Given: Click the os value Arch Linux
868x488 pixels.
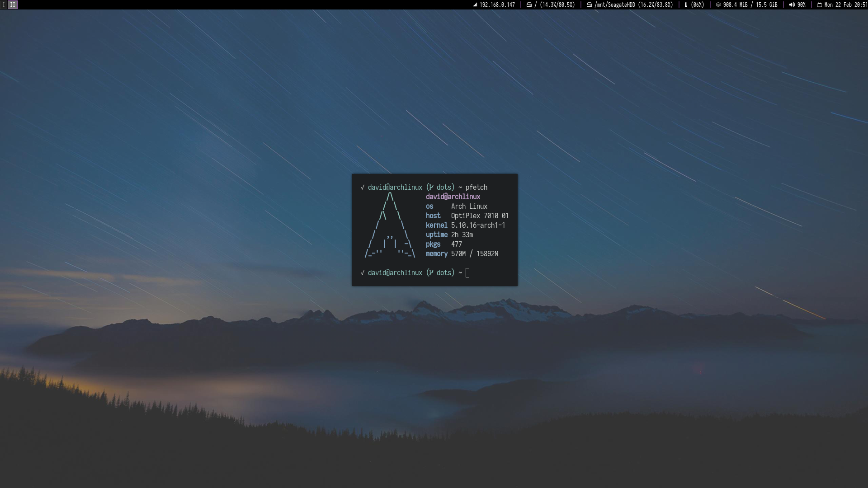Looking at the screenshot, I should pos(469,206).
